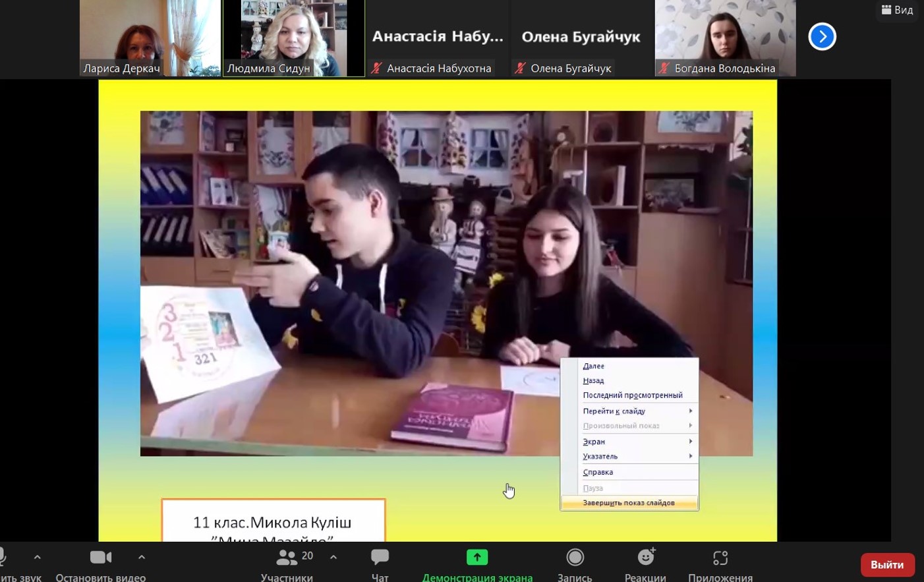Open the Chat icon
924x582 pixels.
[380, 558]
